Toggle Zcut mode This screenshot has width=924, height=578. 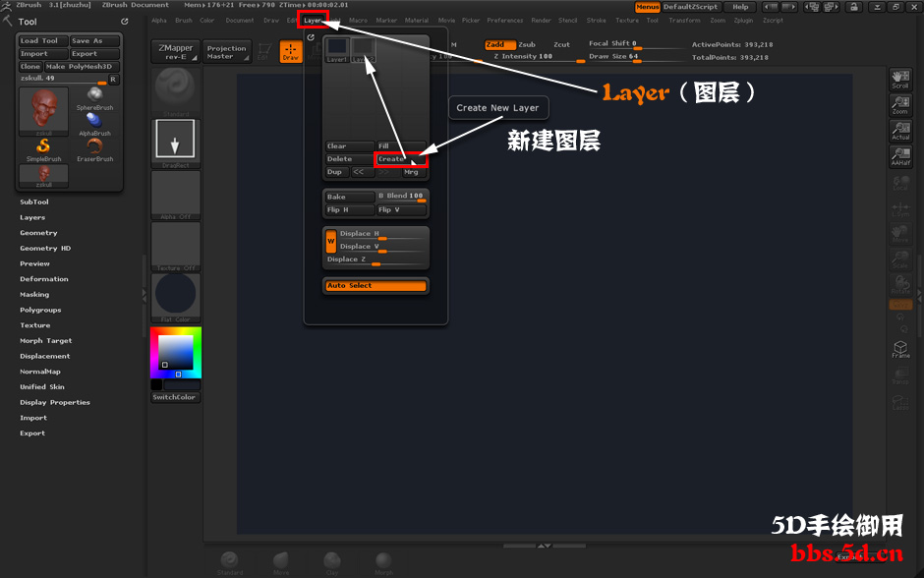pyautogui.click(x=561, y=45)
